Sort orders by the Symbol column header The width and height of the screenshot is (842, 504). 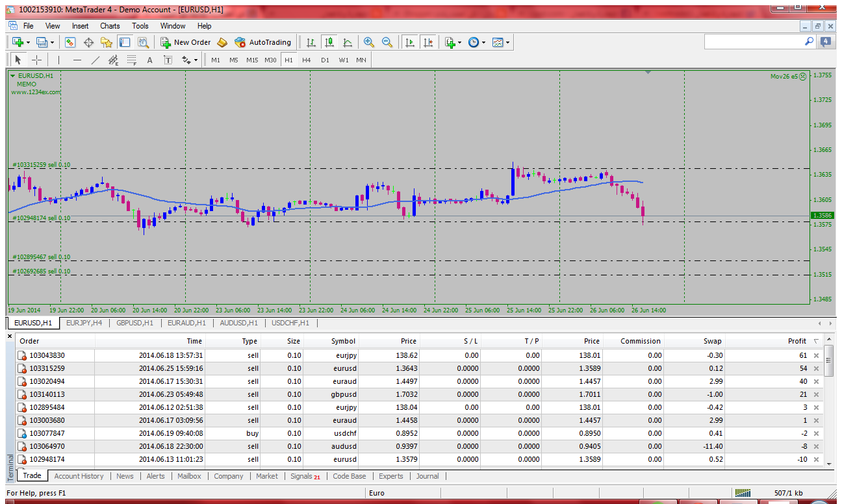(x=343, y=341)
